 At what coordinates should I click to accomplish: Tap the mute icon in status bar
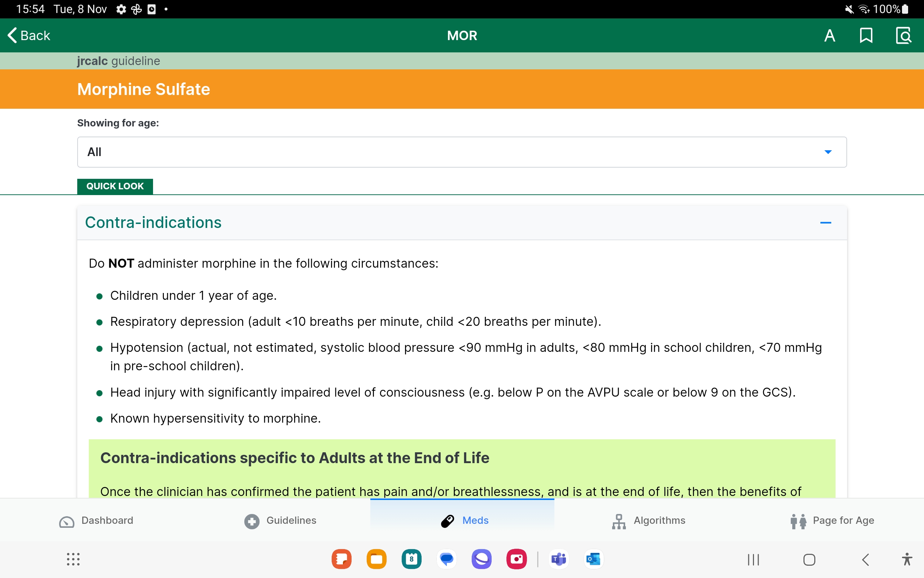(x=849, y=9)
